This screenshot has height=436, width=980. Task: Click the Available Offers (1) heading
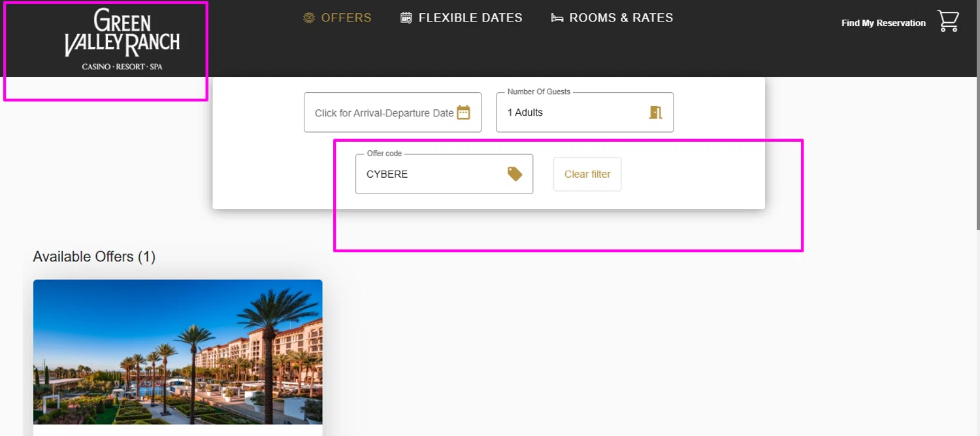click(x=94, y=257)
